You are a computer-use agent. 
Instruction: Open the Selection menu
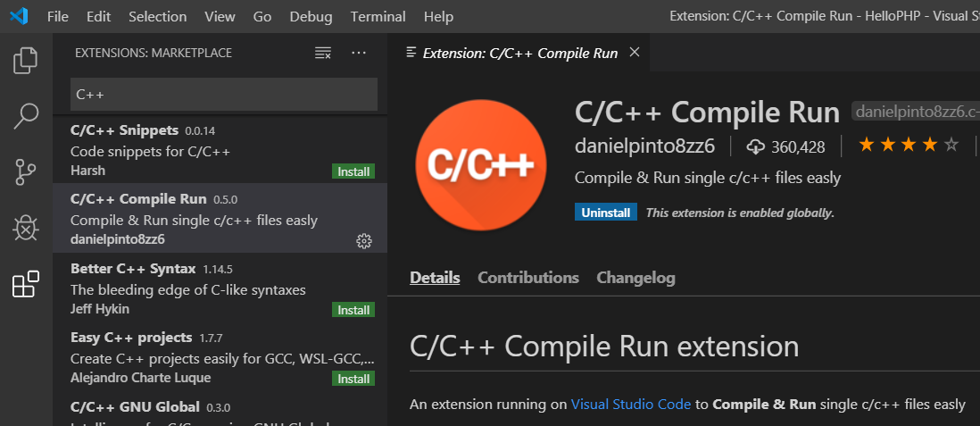pos(157,16)
